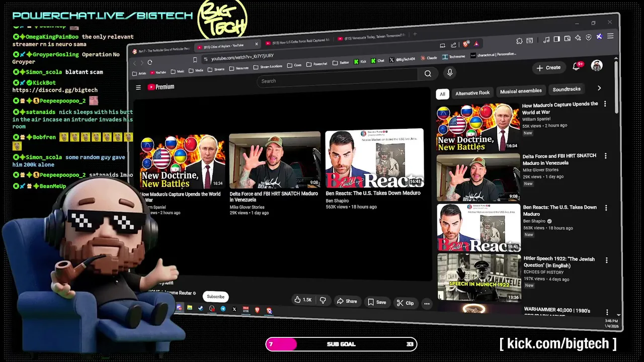
Task: Switch to Venezuela Today, Taiwan Tomorrow tab
Action: point(371,38)
